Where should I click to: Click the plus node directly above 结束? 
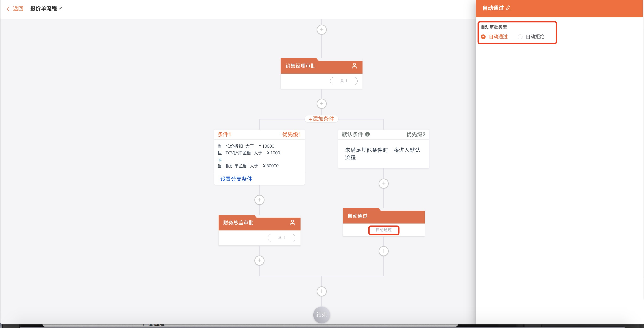(x=322, y=291)
